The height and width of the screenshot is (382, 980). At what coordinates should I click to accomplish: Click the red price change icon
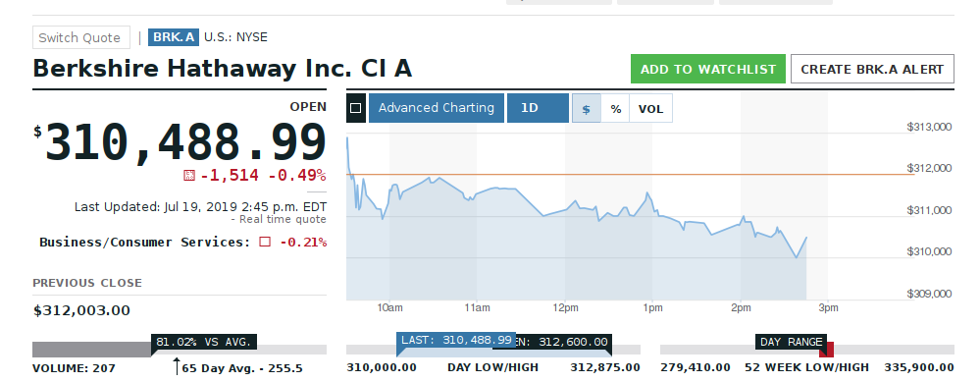[x=188, y=176]
